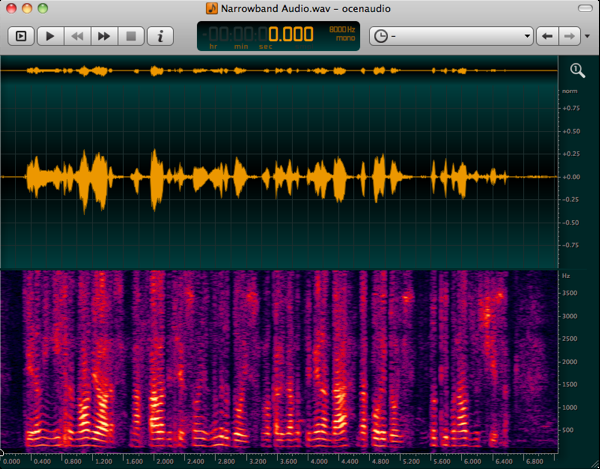This screenshot has width=600, height=469.
Task: Click the spectrogram view area
Action: [x=280, y=360]
